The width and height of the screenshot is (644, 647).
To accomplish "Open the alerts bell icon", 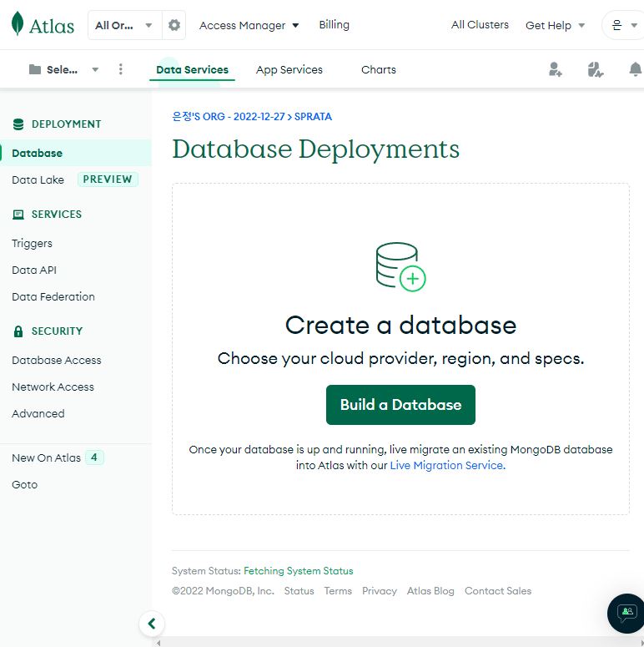I will [x=635, y=69].
